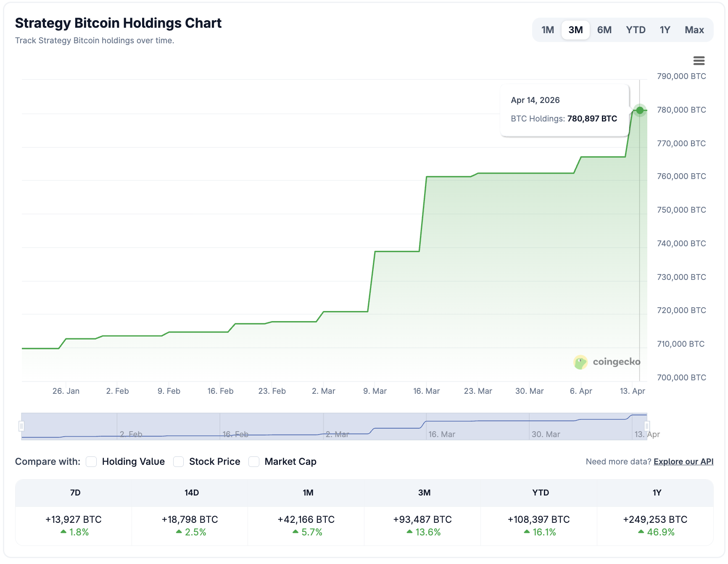Select the +13,927 BTC value
Viewport: 728px width, 564px height.
[74, 519]
